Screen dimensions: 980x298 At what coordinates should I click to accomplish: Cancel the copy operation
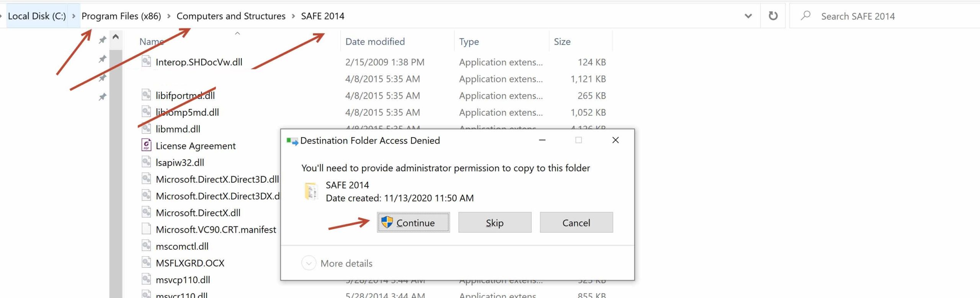pos(576,223)
